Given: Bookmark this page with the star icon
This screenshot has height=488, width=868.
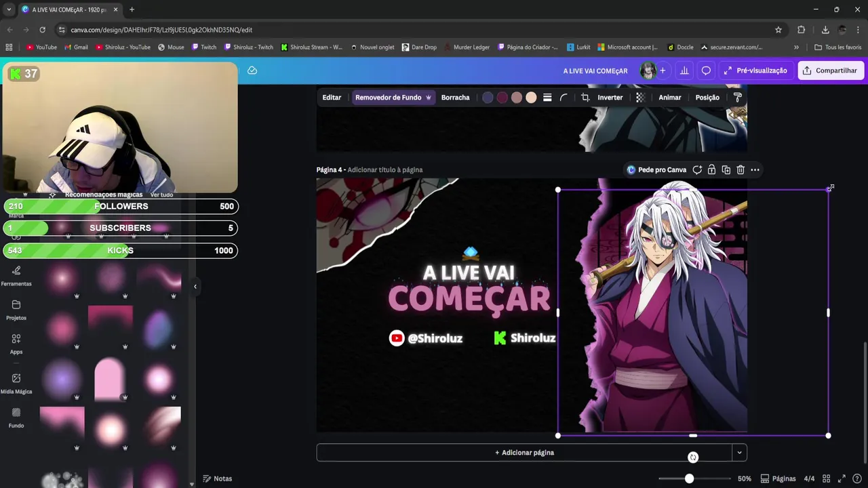Looking at the screenshot, I should tap(778, 30).
